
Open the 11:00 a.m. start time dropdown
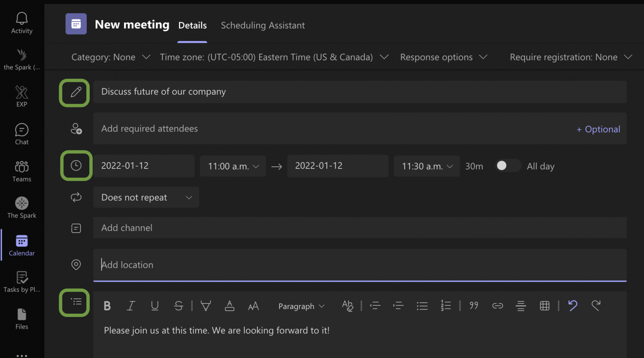233,166
